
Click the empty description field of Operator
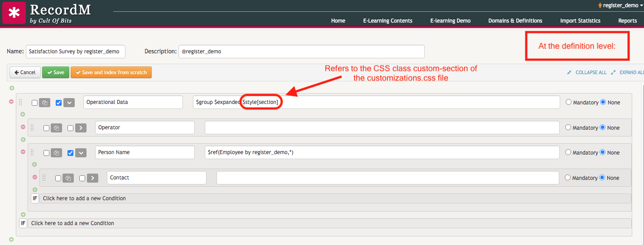click(382, 127)
